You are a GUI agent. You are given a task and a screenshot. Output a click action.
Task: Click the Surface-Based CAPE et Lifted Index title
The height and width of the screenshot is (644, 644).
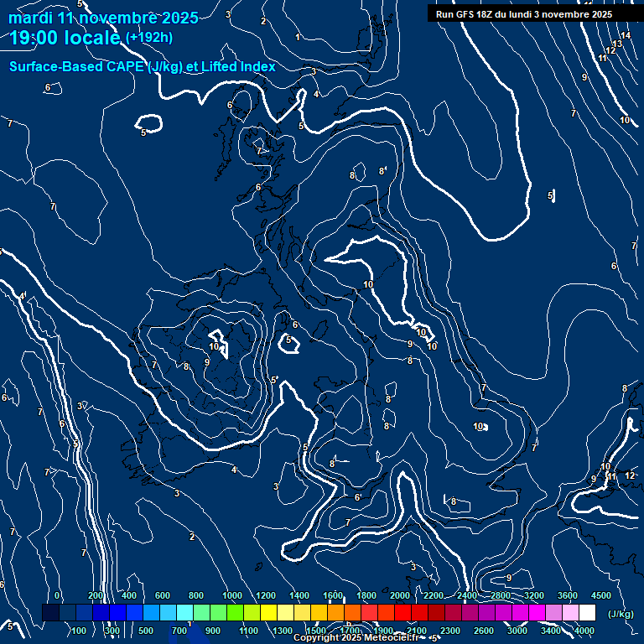pyautogui.click(x=143, y=66)
